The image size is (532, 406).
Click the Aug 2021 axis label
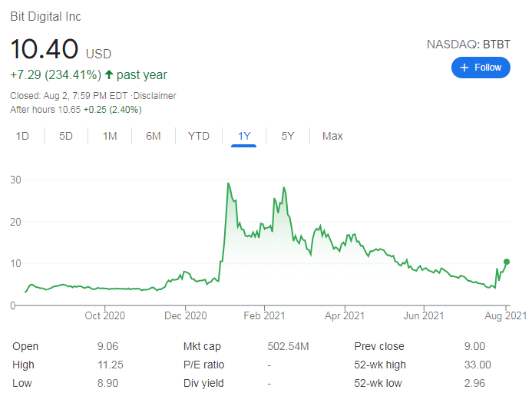tap(506, 315)
